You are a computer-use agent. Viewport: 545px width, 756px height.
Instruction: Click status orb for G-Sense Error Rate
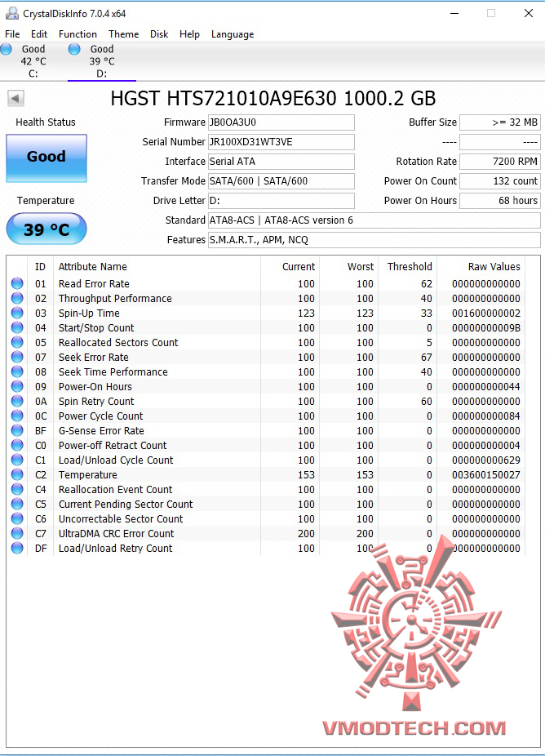(x=17, y=430)
